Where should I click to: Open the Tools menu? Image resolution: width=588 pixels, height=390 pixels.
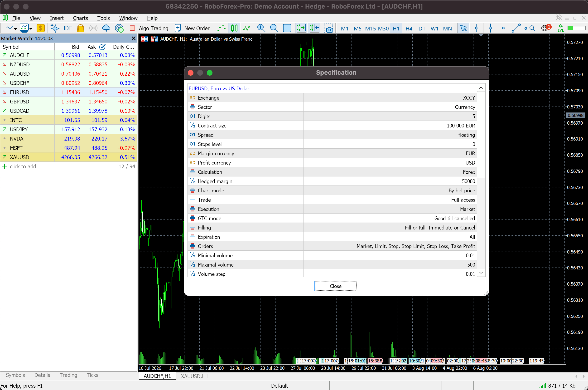(103, 18)
